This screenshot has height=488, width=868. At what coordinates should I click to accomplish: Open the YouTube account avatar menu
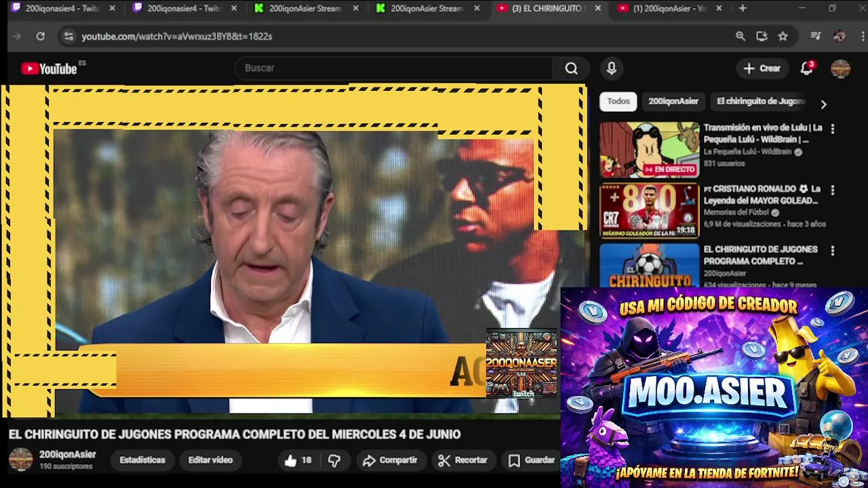pos(840,68)
